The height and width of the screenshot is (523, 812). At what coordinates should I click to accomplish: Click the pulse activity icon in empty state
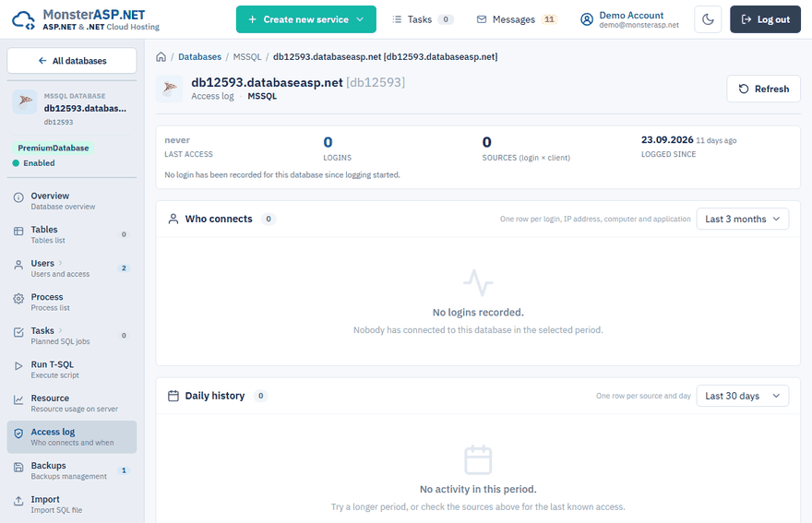478,283
